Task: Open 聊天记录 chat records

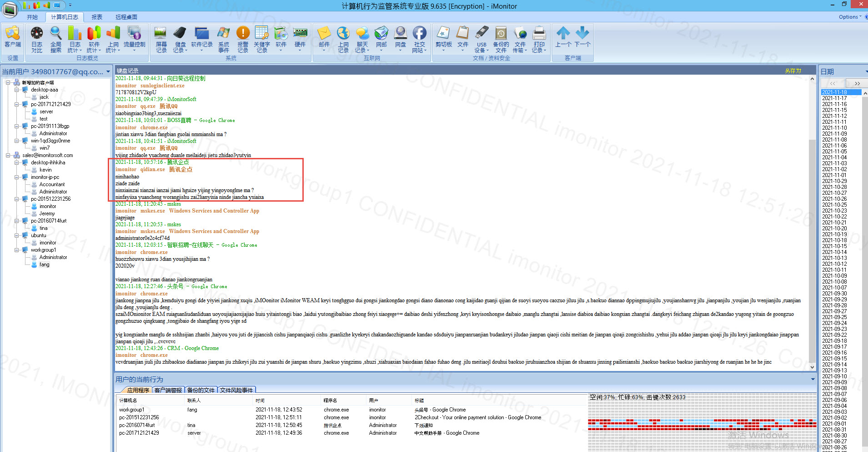Action: (362, 39)
